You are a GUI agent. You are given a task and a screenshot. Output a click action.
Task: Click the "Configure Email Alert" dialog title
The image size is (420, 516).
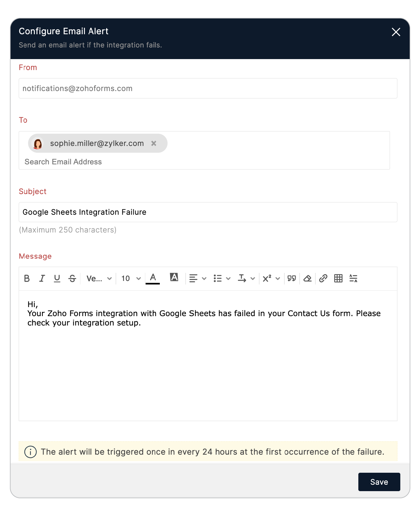click(64, 31)
